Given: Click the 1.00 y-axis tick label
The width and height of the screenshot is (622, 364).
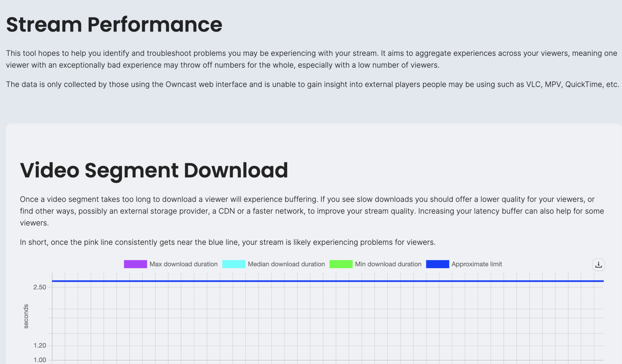Looking at the screenshot, I should coord(40,360).
